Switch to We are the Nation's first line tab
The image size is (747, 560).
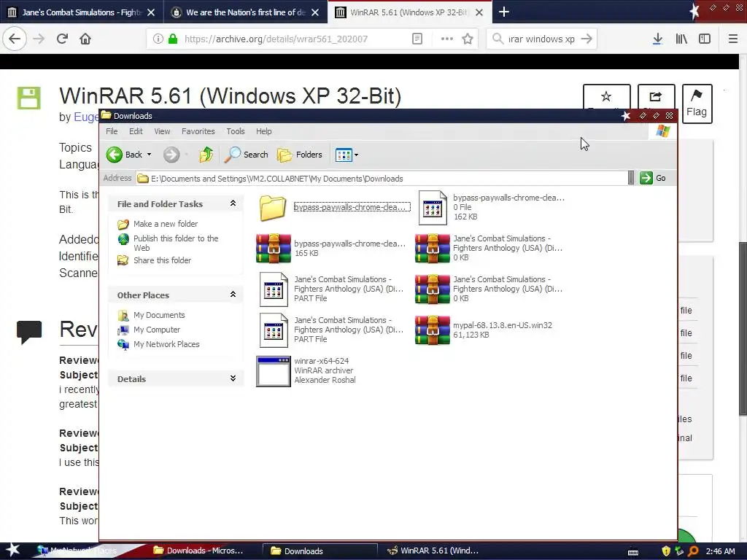245,12
